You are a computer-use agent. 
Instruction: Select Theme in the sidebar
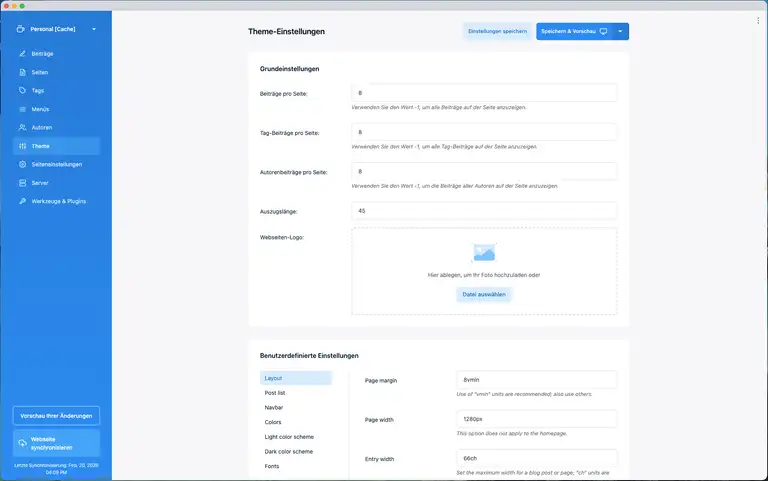pos(56,146)
